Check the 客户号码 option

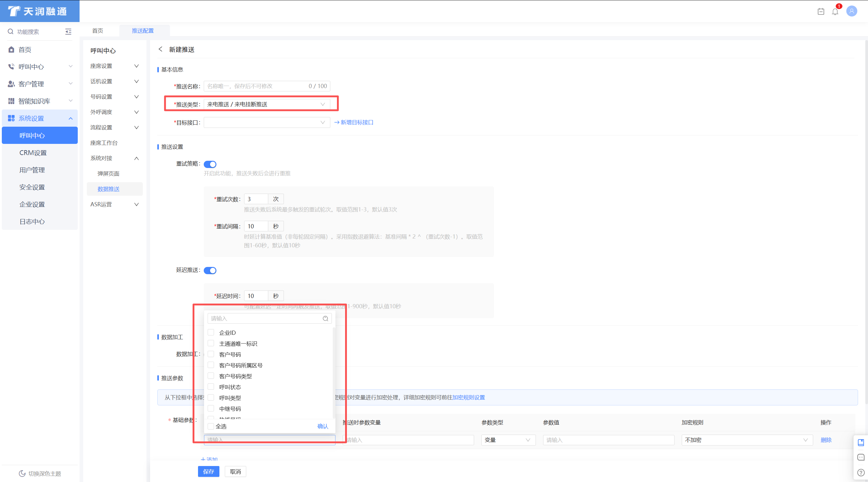click(x=211, y=354)
